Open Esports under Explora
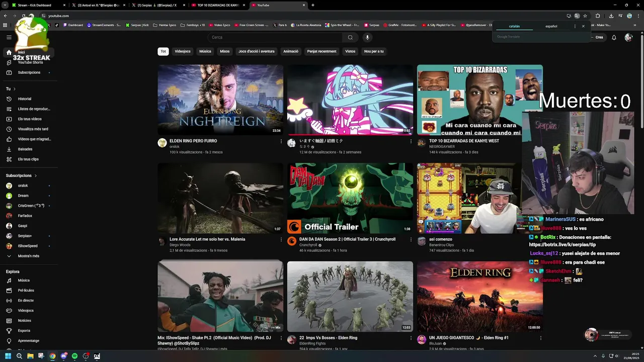 pos(29,331)
